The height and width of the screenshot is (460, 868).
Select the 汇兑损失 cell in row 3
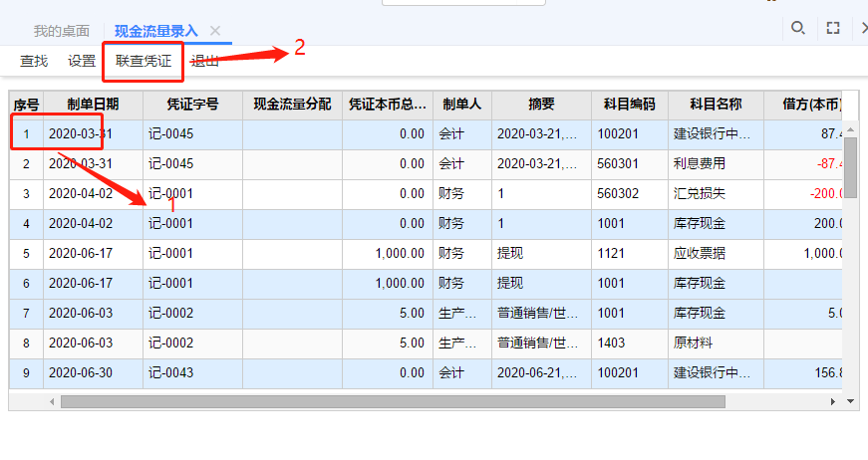(x=715, y=194)
